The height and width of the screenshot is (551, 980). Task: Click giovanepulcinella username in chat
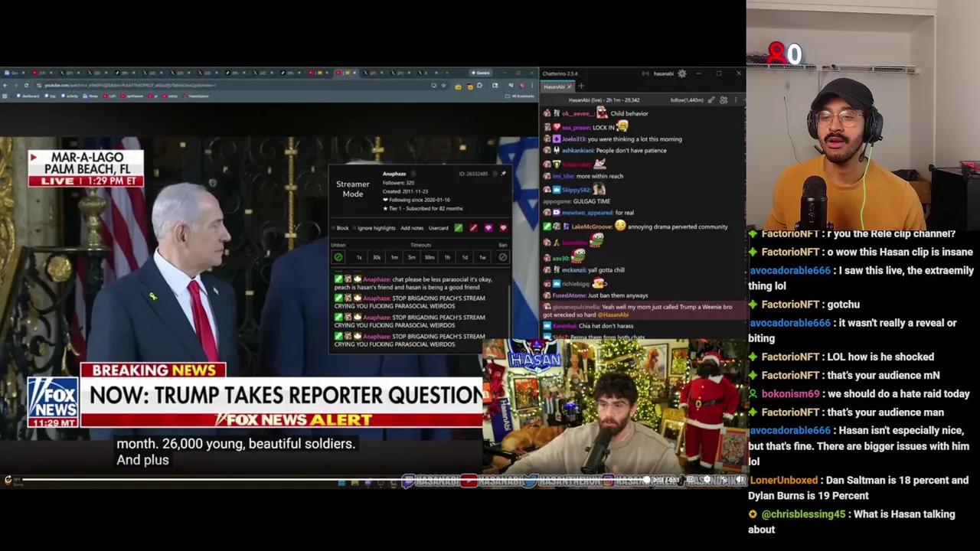pos(576,307)
